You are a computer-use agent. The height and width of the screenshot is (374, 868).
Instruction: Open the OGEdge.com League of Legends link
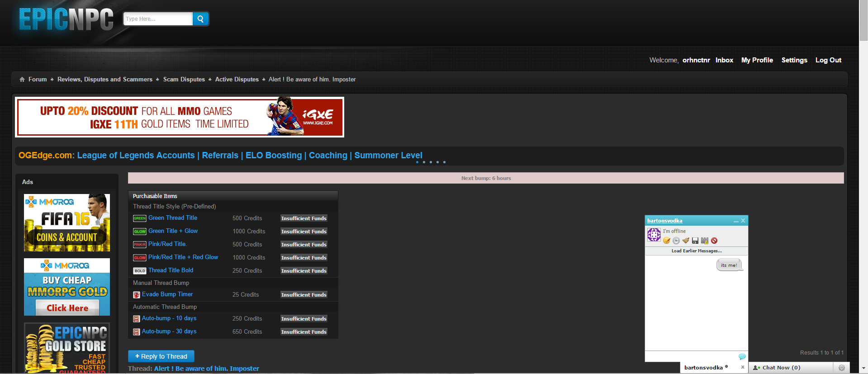[220, 156]
